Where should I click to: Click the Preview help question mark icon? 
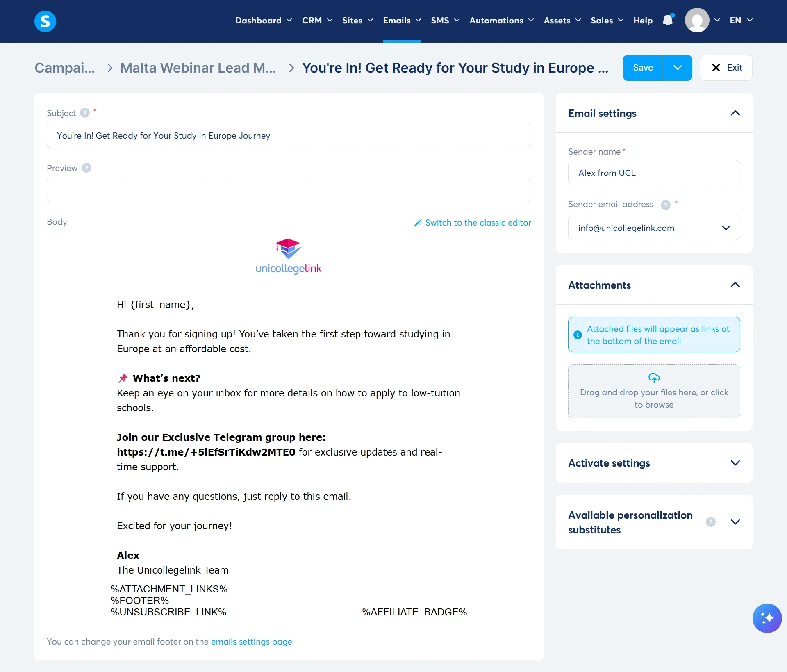coord(86,168)
